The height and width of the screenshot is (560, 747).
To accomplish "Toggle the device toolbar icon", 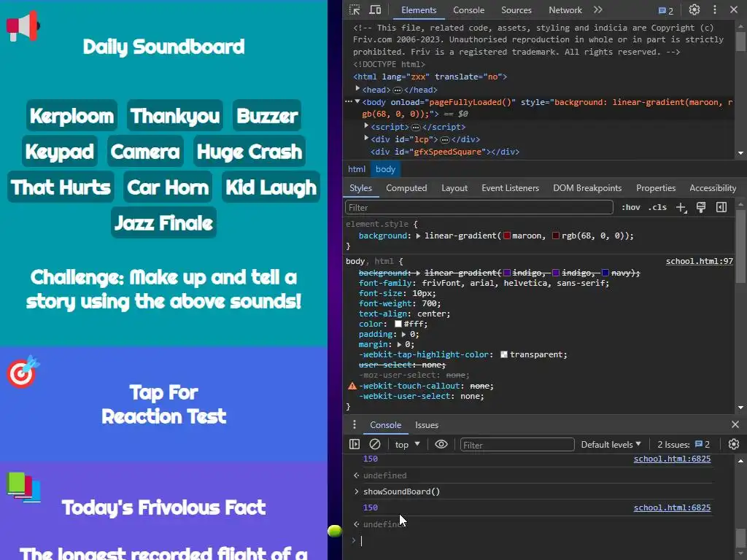I will [x=376, y=10].
